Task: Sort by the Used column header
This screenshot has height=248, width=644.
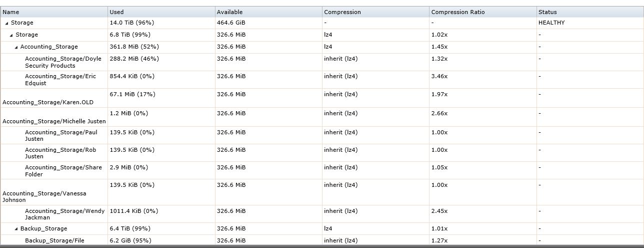Action: pyautogui.click(x=161, y=12)
